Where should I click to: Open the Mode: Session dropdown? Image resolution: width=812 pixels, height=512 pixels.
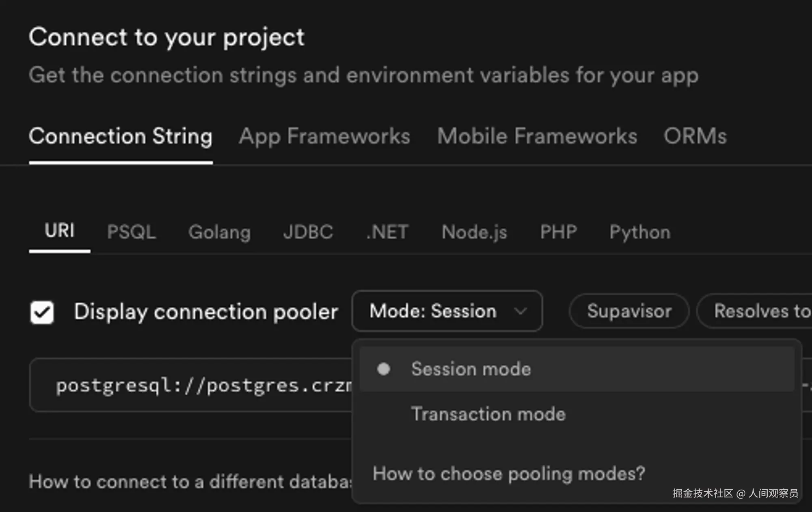pyautogui.click(x=447, y=311)
